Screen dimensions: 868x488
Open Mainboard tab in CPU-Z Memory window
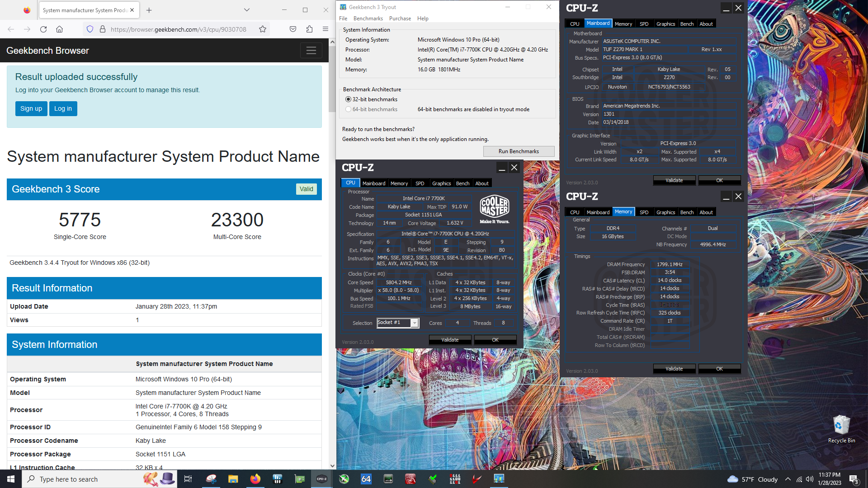pos(598,212)
